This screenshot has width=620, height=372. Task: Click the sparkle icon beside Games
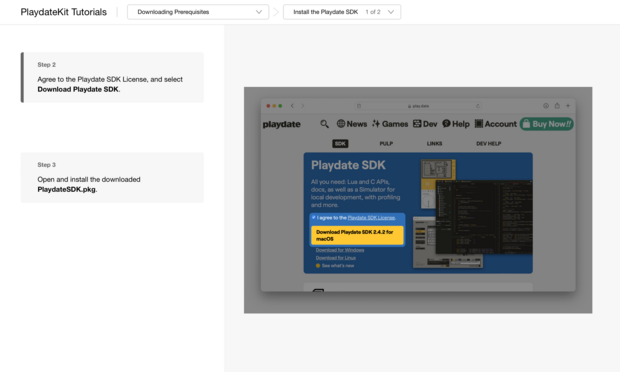coord(376,124)
